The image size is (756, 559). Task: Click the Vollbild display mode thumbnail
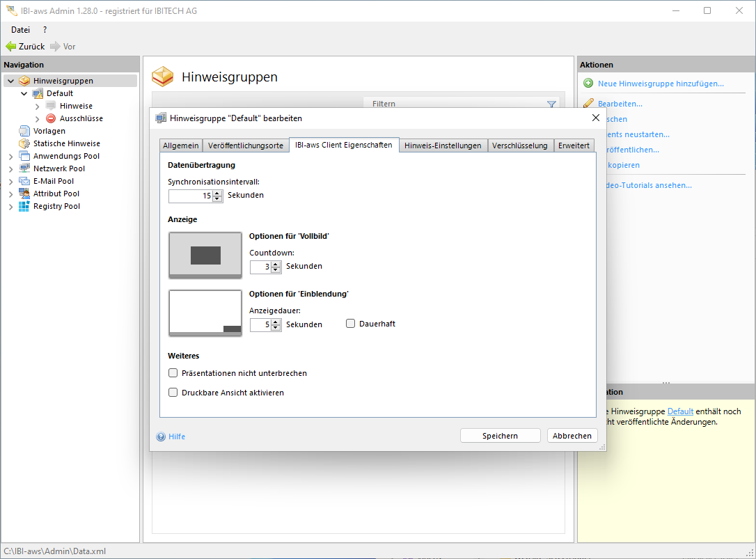(x=205, y=255)
